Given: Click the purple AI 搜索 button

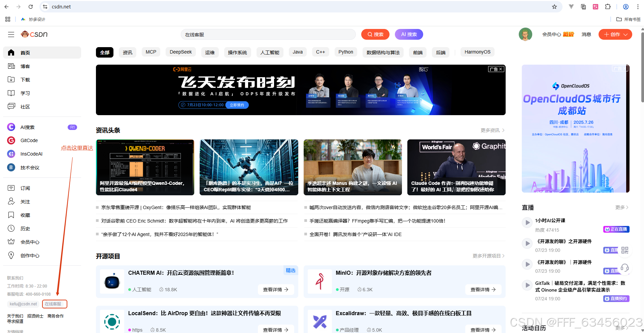Looking at the screenshot, I should 409,34.
